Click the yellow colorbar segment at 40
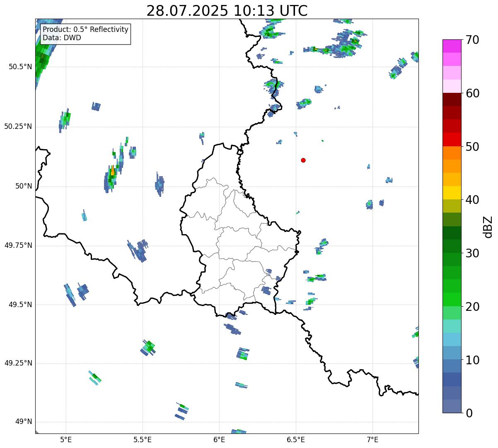 tap(452, 193)
